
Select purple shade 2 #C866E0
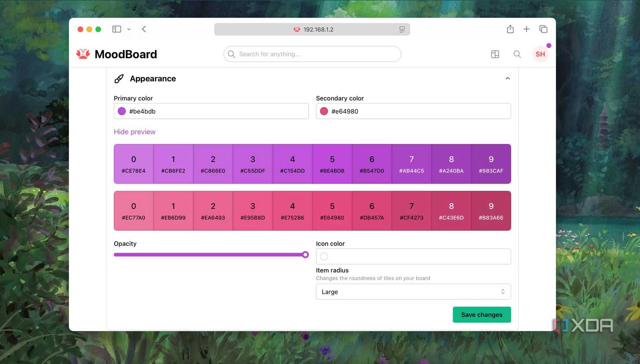pyautogui.click(x=213, y=164)
